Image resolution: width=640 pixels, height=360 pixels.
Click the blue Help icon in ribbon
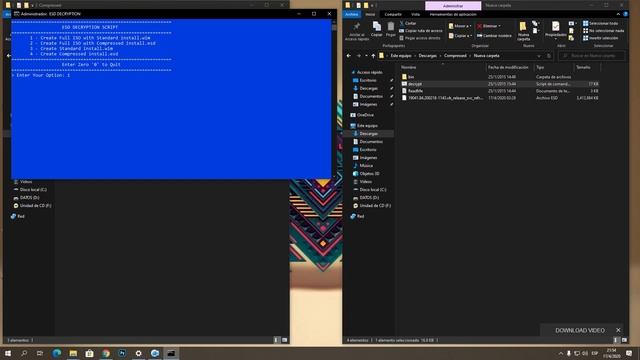point(625,14)
